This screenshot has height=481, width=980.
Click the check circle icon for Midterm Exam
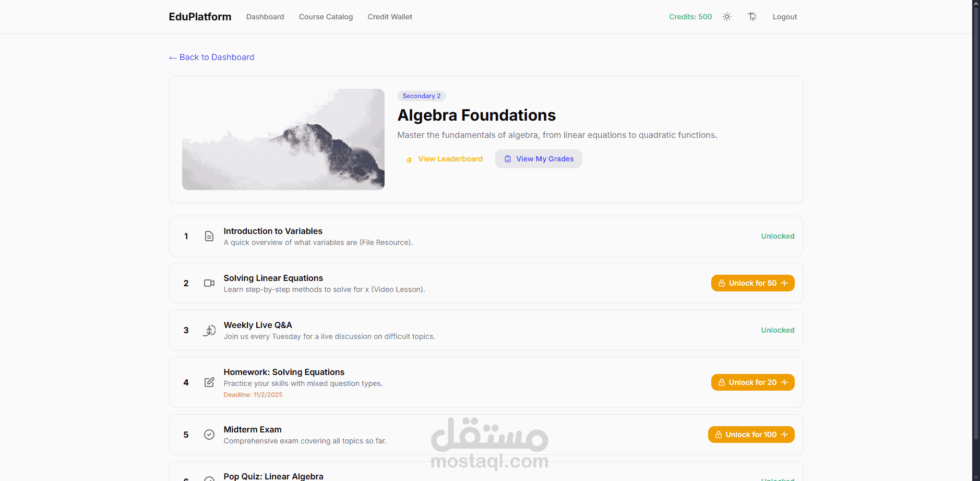coord(209,435)
